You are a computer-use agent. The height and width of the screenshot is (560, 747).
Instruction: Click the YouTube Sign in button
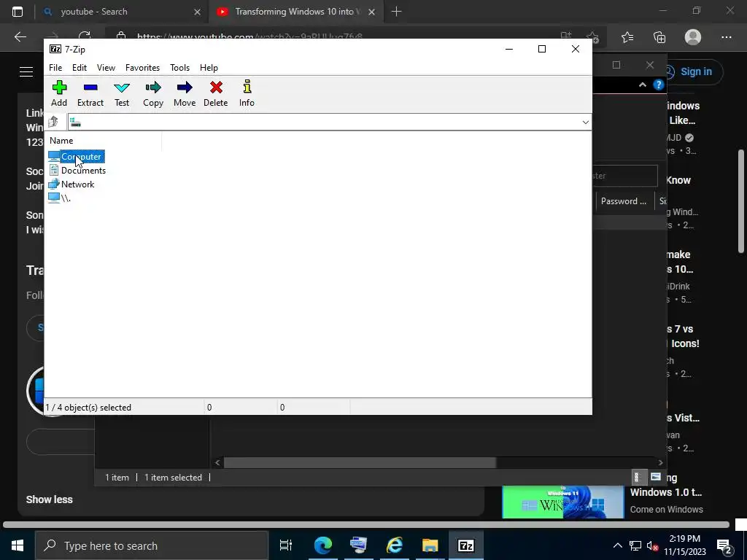695,72
